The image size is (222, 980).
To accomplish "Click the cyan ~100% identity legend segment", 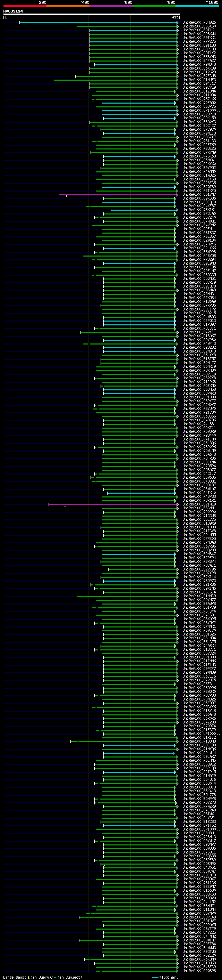I will pyautogui.click(x=197, y=6).
